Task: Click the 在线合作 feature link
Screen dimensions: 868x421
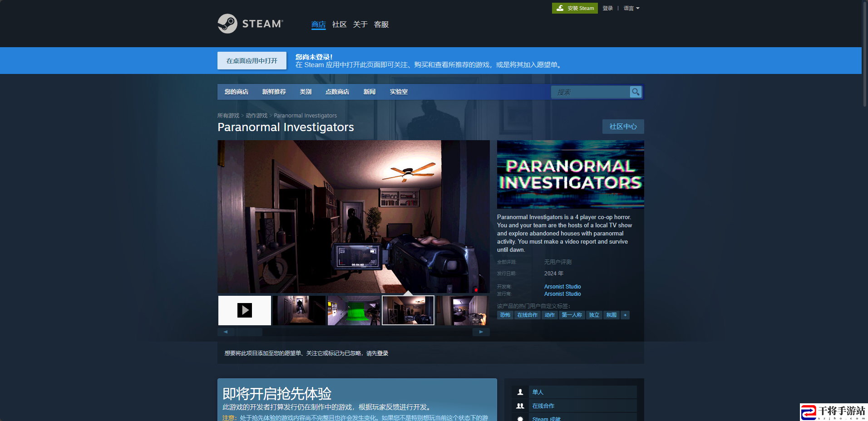Action: tap(543, 406)
